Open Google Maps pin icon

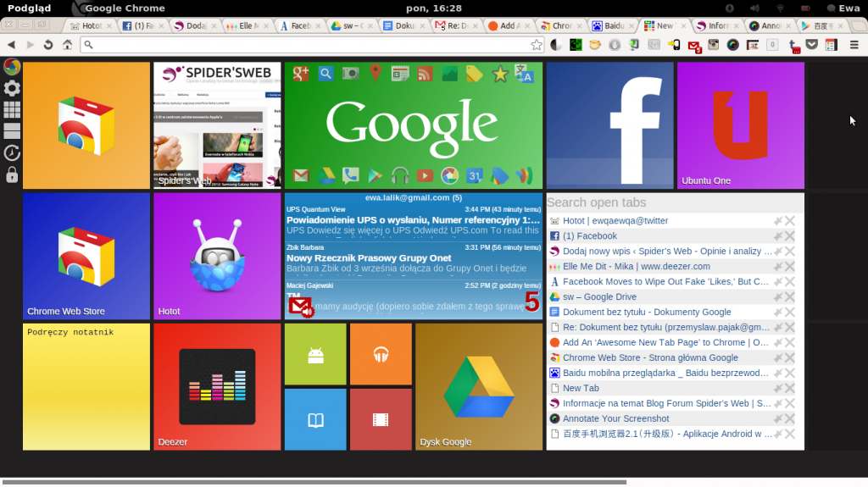click(x=376, y=73)
